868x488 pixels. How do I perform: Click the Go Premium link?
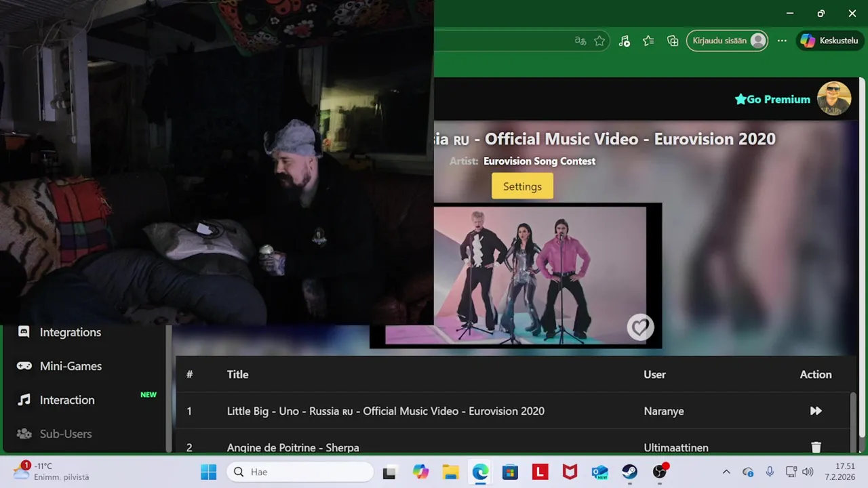coord(772,99)
